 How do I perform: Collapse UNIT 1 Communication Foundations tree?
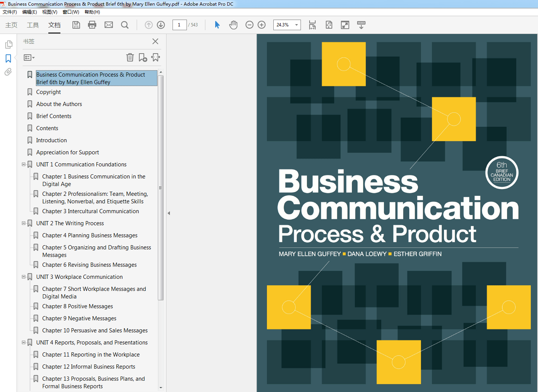pos(24,164)
